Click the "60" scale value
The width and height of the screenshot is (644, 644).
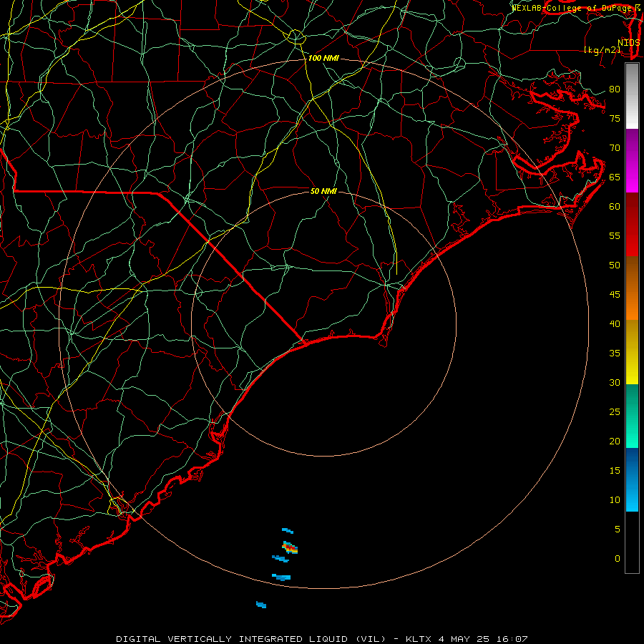click(x=615, y=207)
